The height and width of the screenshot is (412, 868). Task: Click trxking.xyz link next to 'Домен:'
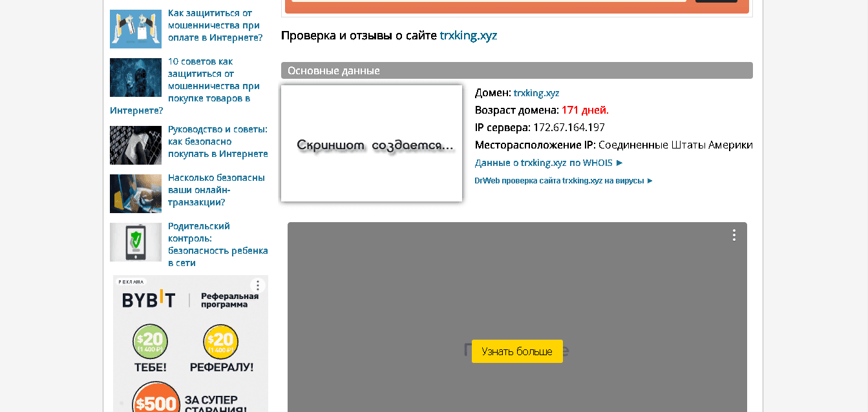coord(536,93)
